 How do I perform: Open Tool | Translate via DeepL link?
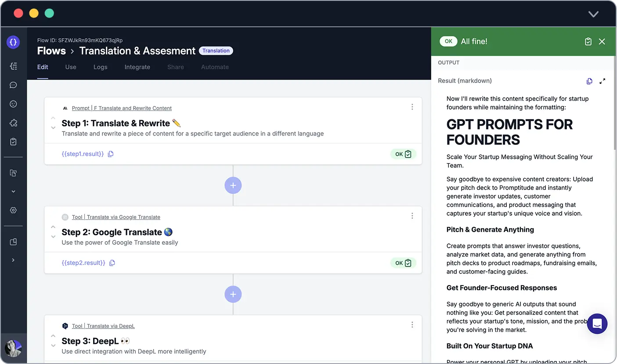tap(103, 326)
